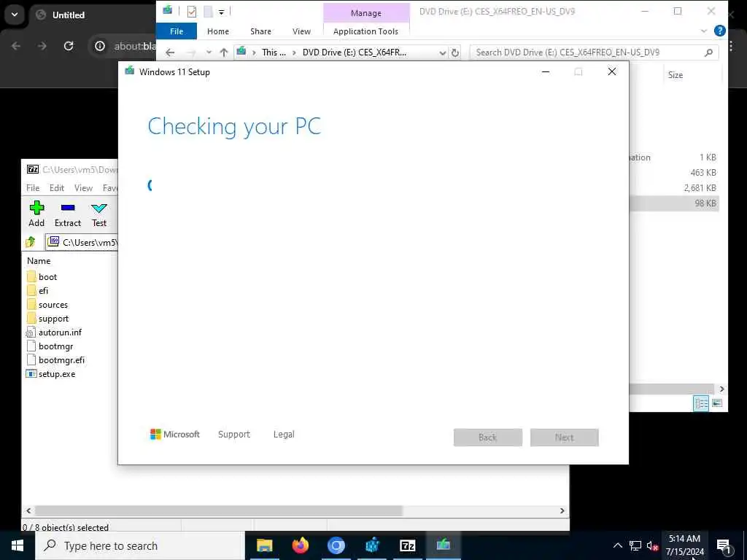
Task: Open the Support link in Windows 11 Setup
Action: [x=234, y=435]
